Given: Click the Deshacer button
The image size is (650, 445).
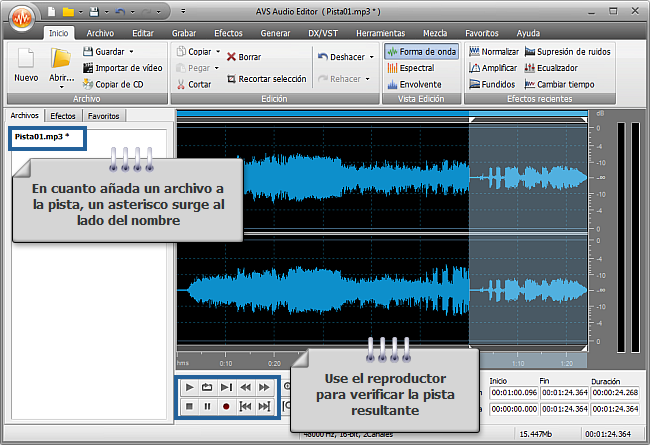Looking at the screenshot, I should click(342, 57).
